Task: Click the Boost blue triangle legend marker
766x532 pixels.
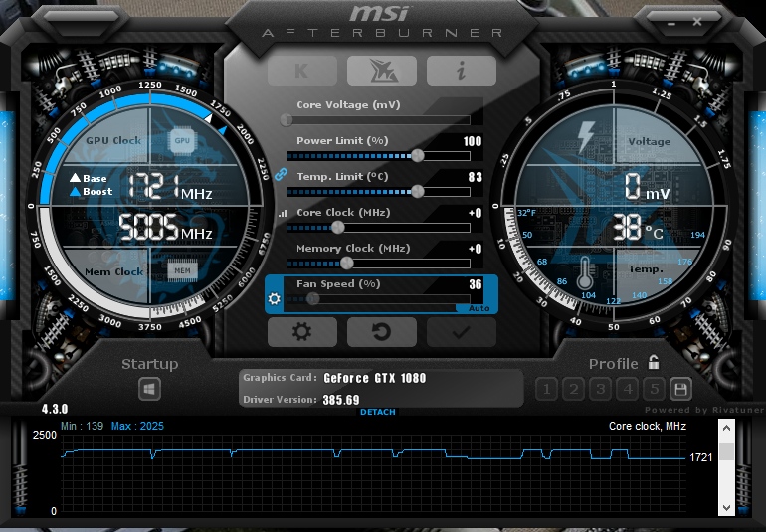Action: tap(75, 192)
